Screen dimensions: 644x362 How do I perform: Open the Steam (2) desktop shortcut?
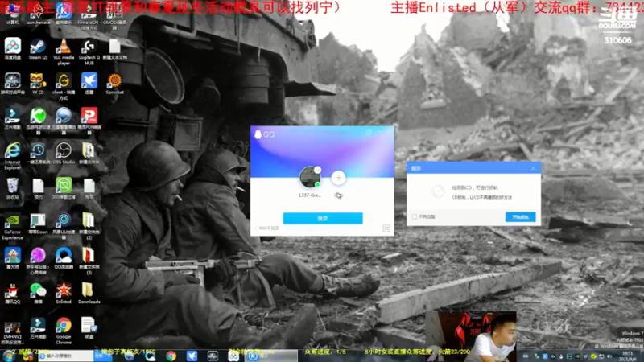38,48
